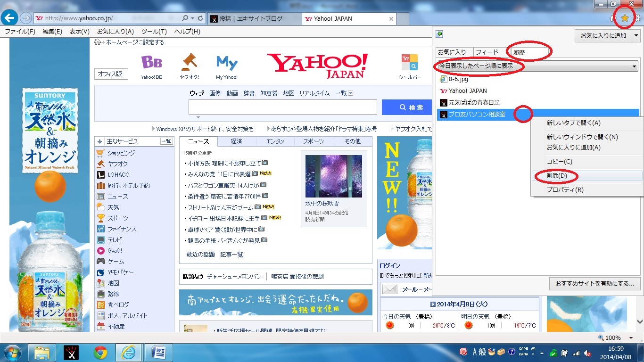Click the shopping cart icon in services
The width and height of the screenshot is (644, 362).
pos(100,153)
